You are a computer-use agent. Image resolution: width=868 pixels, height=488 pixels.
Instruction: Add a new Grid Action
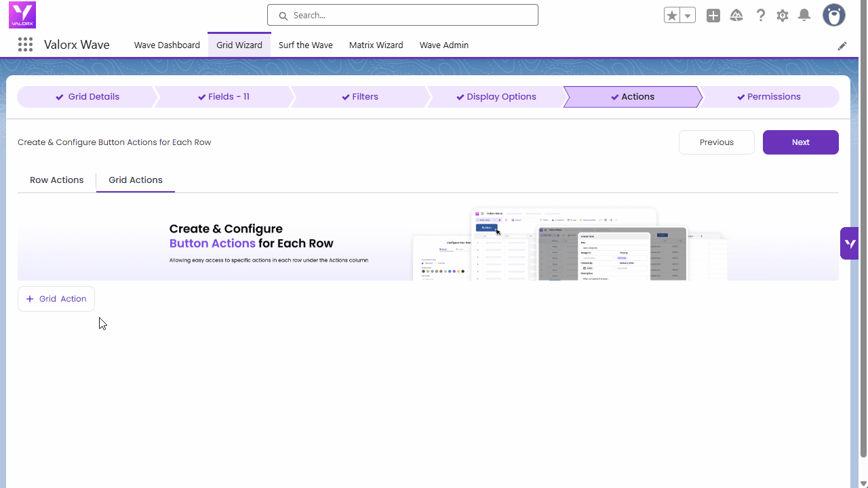[x=56, y=299]
